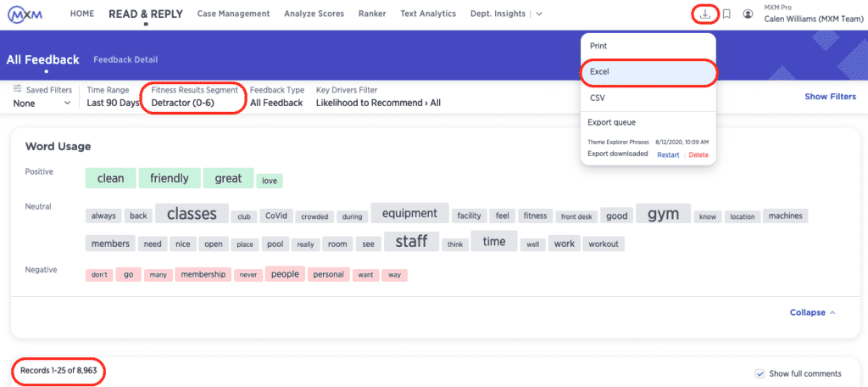
Task: Choose CSV from export menu
Action: point(648,98)
